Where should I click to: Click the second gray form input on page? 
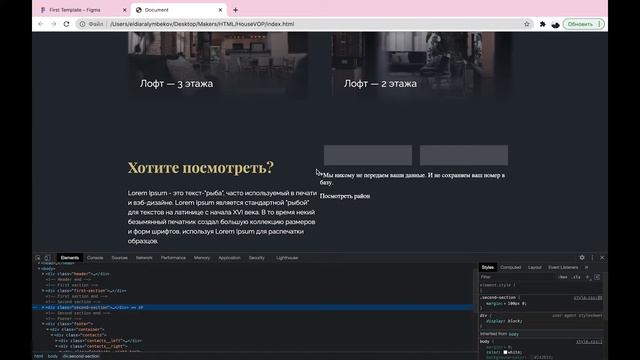(464, 155)
